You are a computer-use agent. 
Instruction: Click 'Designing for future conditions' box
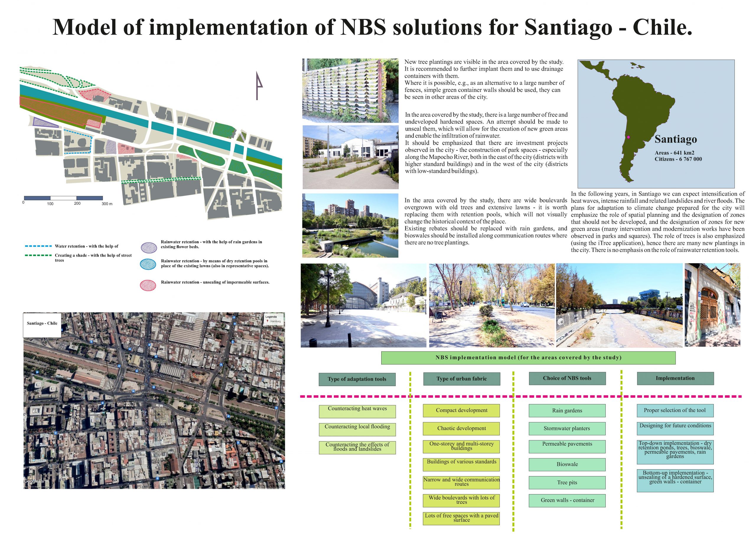point(675,429)
